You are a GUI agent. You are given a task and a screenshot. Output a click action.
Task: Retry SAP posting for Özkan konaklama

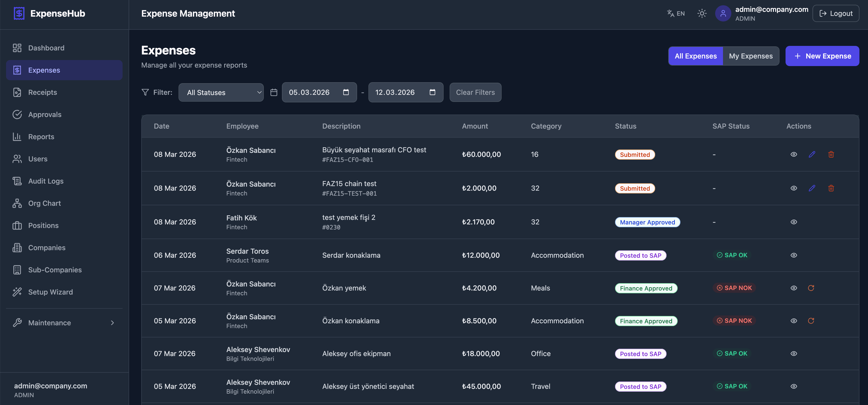click(811, 321)
